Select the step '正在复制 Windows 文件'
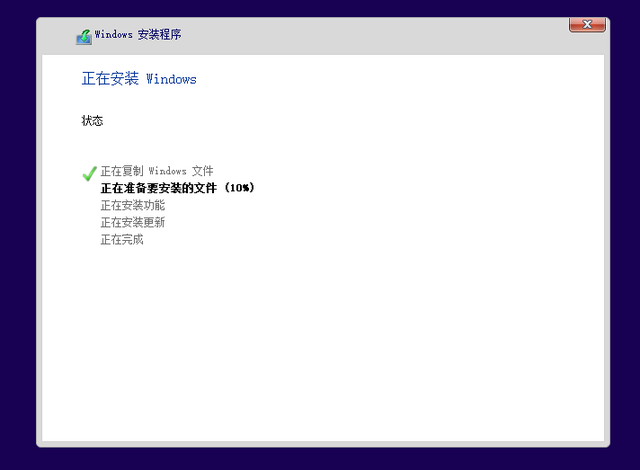Viewport: 640px width, 470px height. (157, 171)
